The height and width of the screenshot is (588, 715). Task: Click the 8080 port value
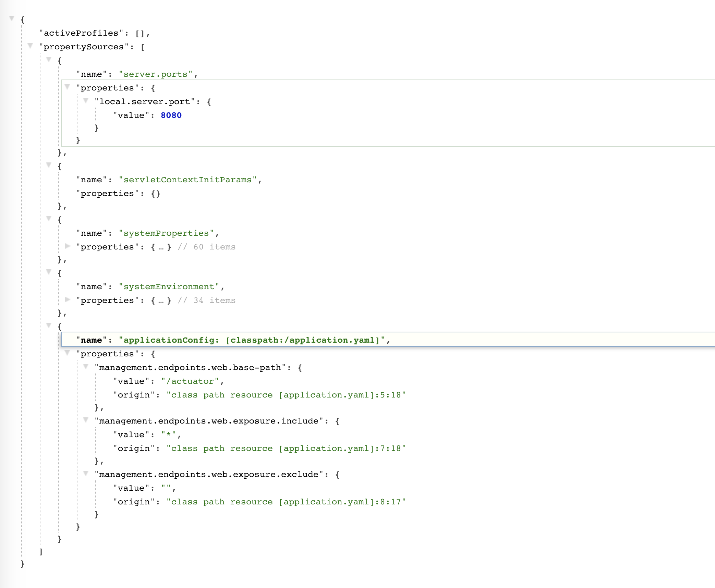click(x=171, y=115)
